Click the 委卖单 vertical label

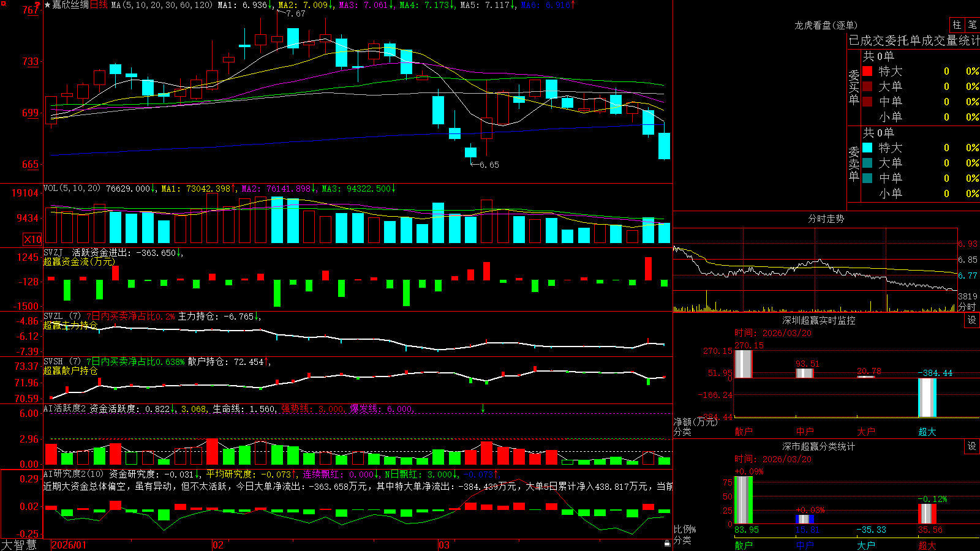tap(854, 163)
